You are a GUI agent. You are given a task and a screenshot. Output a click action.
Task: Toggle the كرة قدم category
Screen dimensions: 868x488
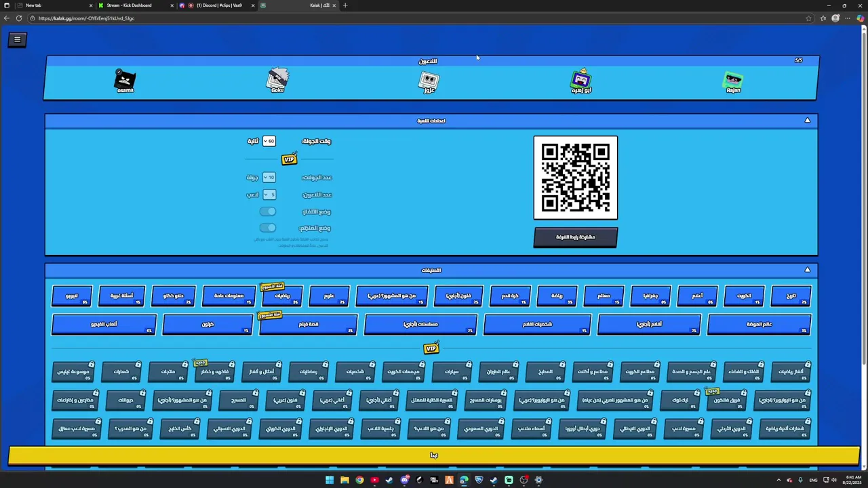click(510, 296)
